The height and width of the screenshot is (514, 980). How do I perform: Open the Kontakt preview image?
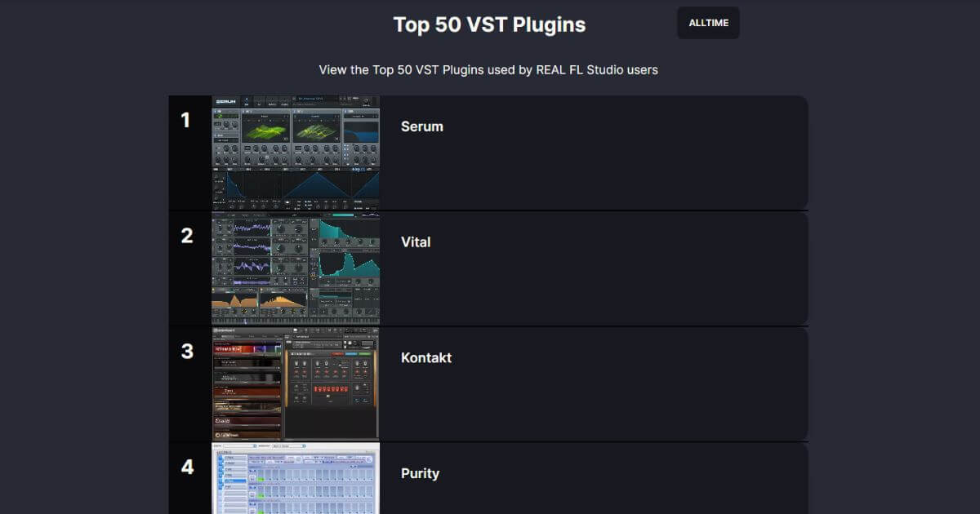(x=296, y=384)
